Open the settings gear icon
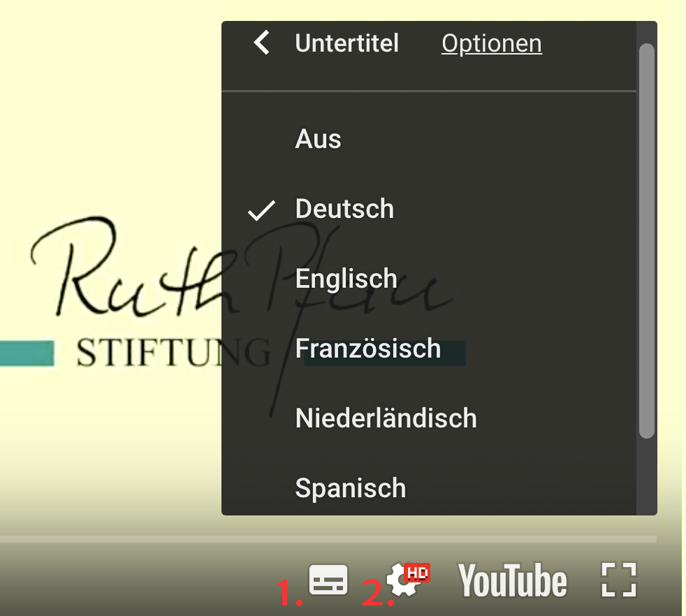This screenshot has width=686, height=616. pos(403,580)
